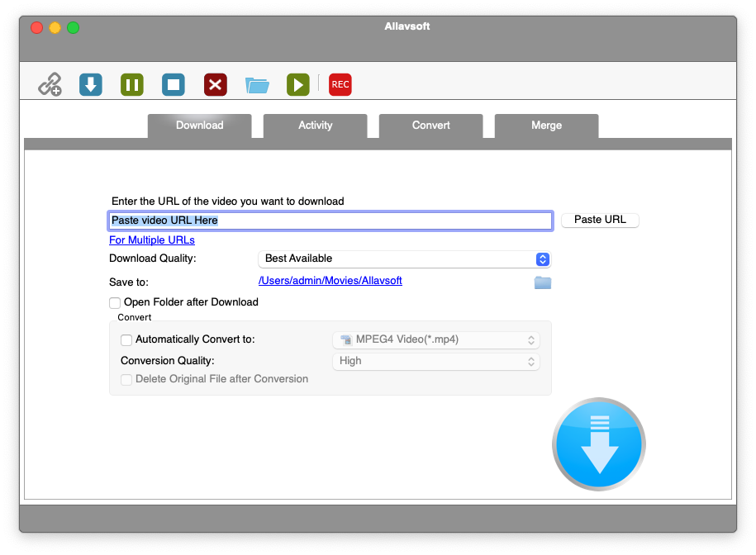This screenshot has height=555, width=756.
Task: Delete task using the red X icon
Action: point(215,85)
